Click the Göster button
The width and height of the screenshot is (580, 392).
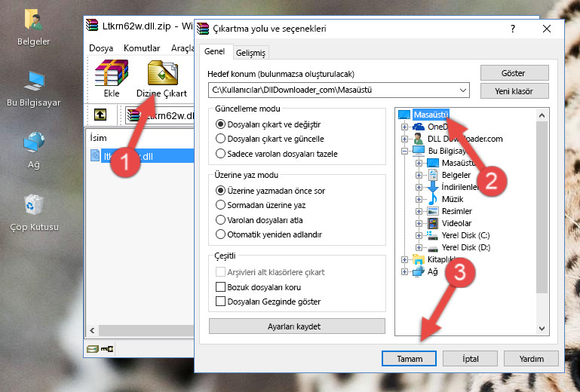pos(514,73)
